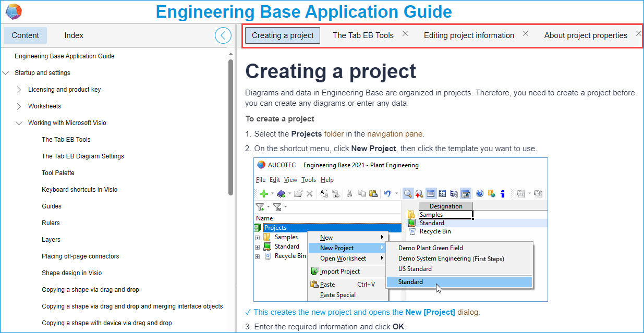The width and height of the screenshot is (644, 333).
Task: Collapse 'Working with Microsoft Visio' node
Action: tap(19, 123)
